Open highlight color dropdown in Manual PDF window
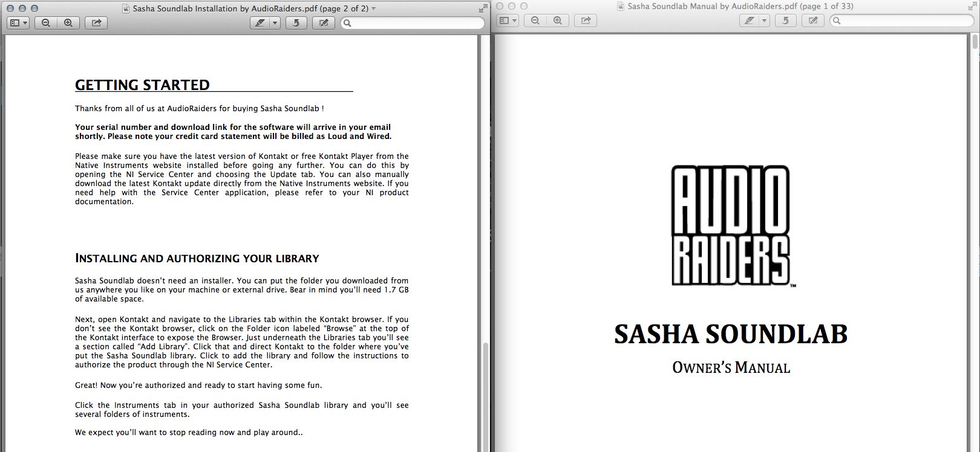Screen dimensions: 980x452 (x=764, y=21)
